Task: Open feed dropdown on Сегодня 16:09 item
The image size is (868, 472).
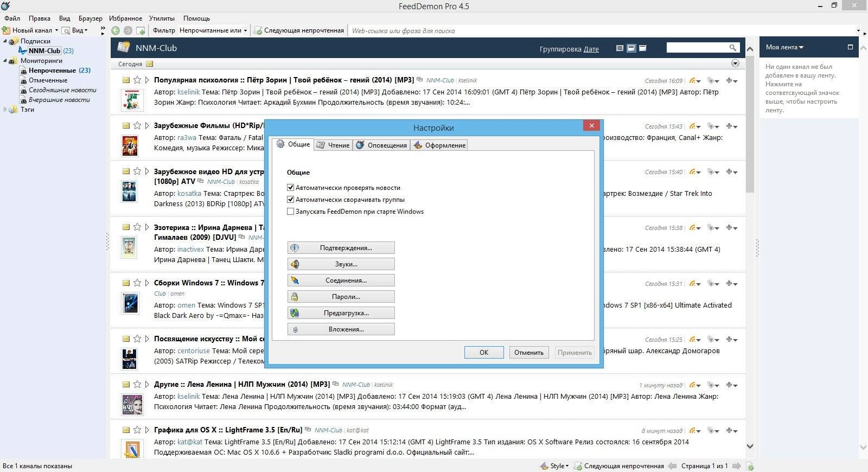Action: (x=695, y=81)
